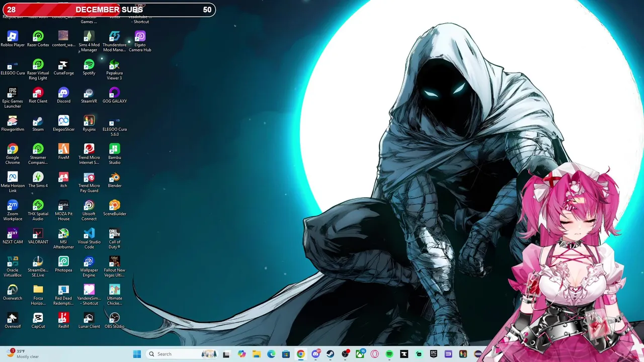644x362 pixels.
Task: Open Discord desktop shortcut
Action: (x=63, y=96)
